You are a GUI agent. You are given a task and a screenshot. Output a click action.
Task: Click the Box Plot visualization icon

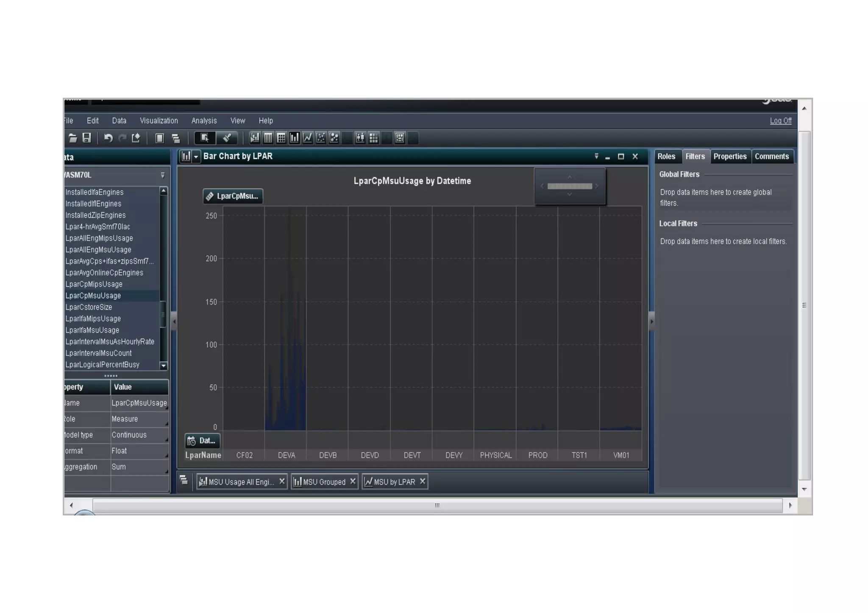pos(360,138)
